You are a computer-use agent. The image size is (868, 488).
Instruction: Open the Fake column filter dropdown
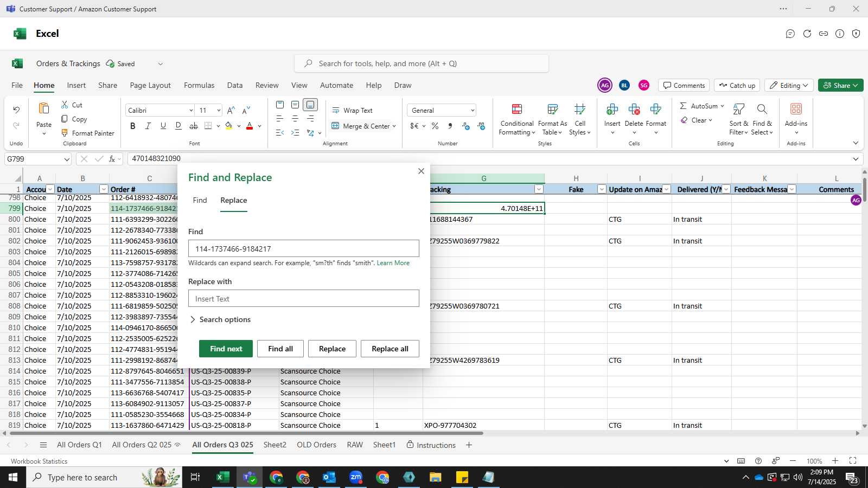coord(601,189)
